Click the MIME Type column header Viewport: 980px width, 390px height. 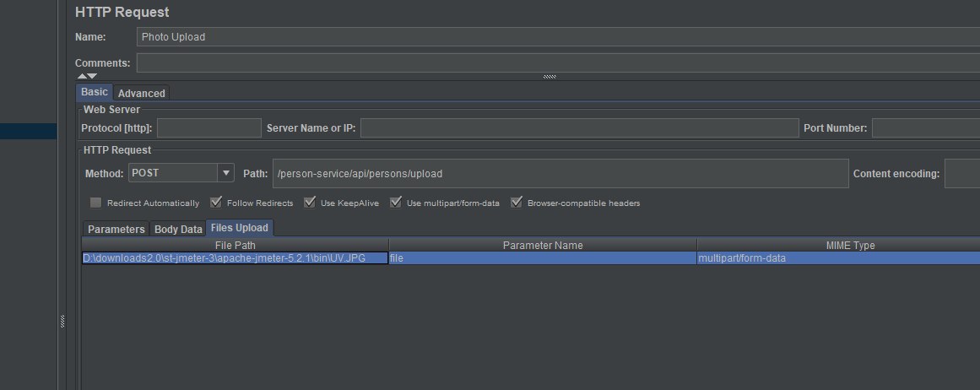tap(838, 246)
